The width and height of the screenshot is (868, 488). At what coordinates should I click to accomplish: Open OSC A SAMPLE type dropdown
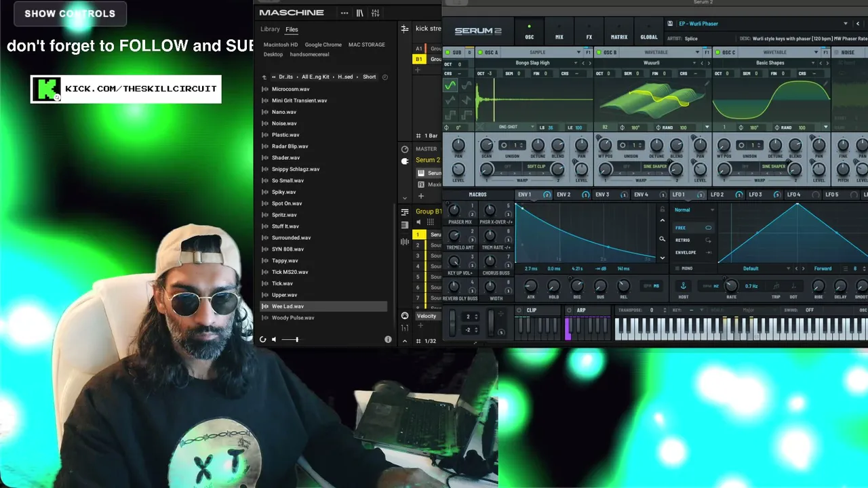[578, 52]
